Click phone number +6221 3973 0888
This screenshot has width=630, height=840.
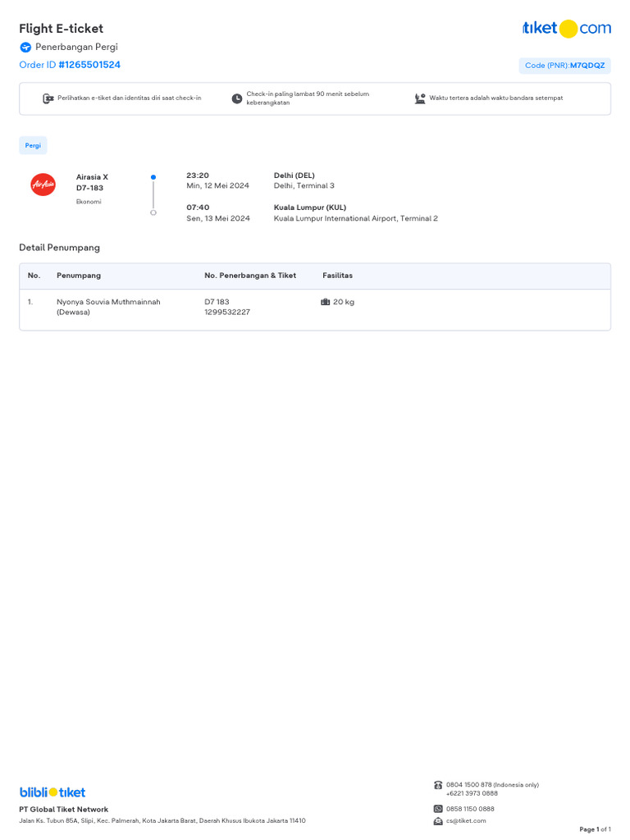[x=472, y=793]
